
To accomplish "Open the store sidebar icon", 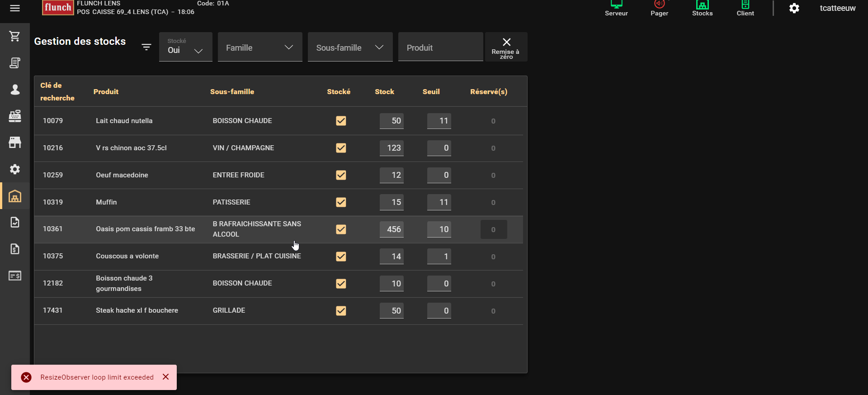I will [15, 143].
